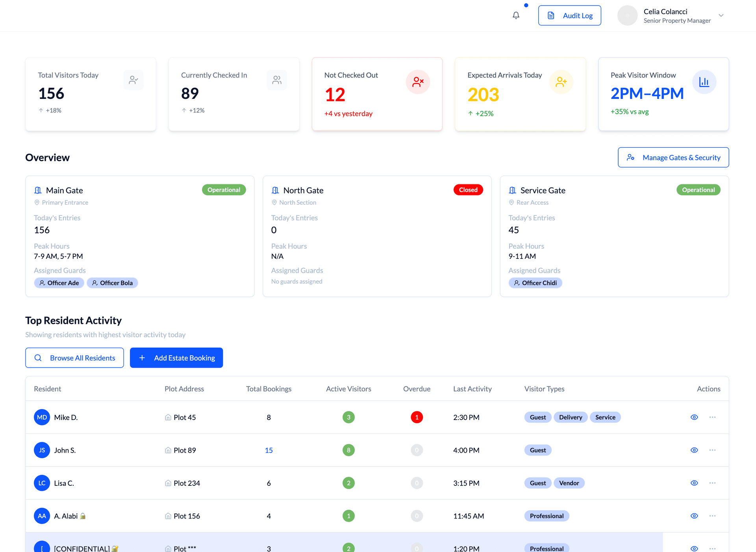Expand the Celia Colancci profile dropdown
Image resolution: width=756 pixels, height=552 pixels.
pyautogui.click(x=721, y=15)
